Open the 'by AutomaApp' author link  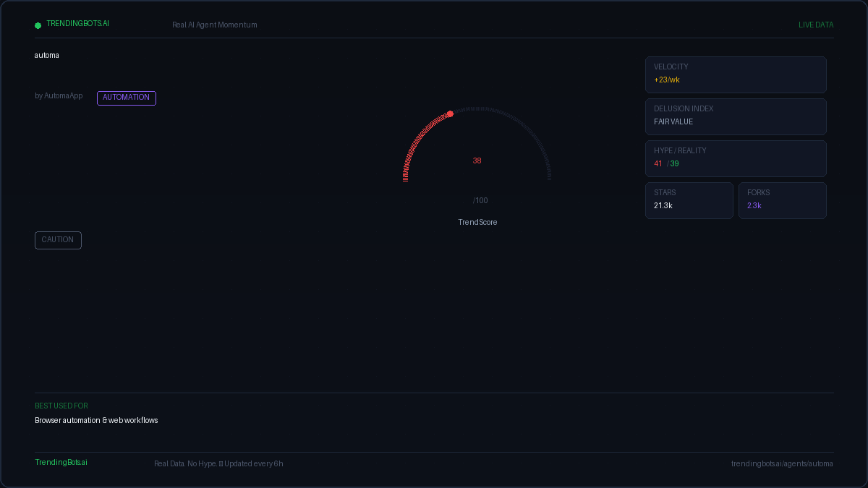[x=59, y=96]
